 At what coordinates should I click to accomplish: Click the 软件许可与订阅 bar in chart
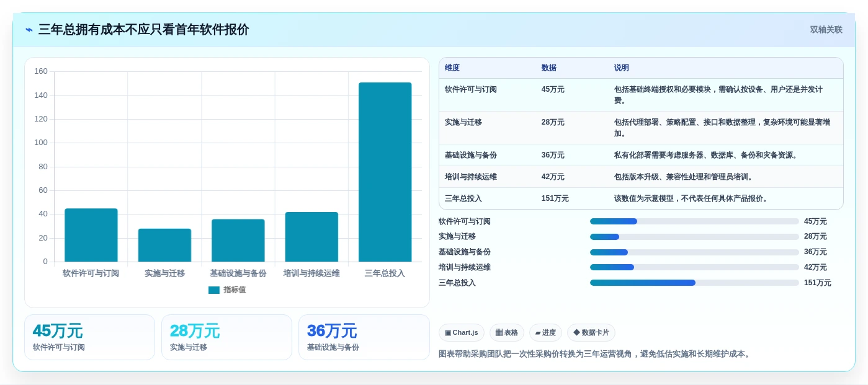[x=91, y=235]
